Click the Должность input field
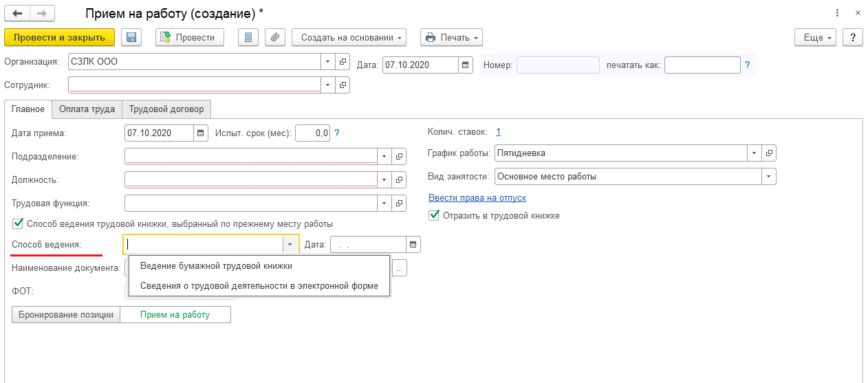The width and height of the screenshot is (868, 383). [250, 180]
